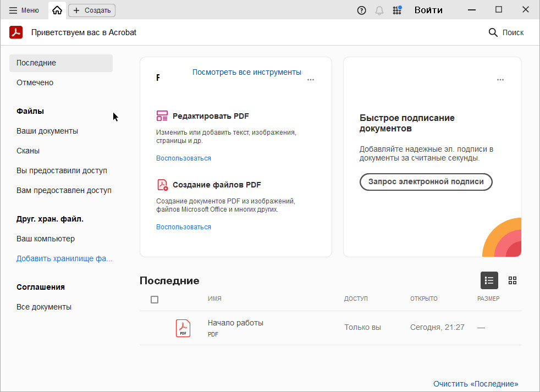Image resolution: width=540 pixels, height=392 pixels.
Task: Expand the tools card three-dots menu
Action: click(x=311, y=80)
